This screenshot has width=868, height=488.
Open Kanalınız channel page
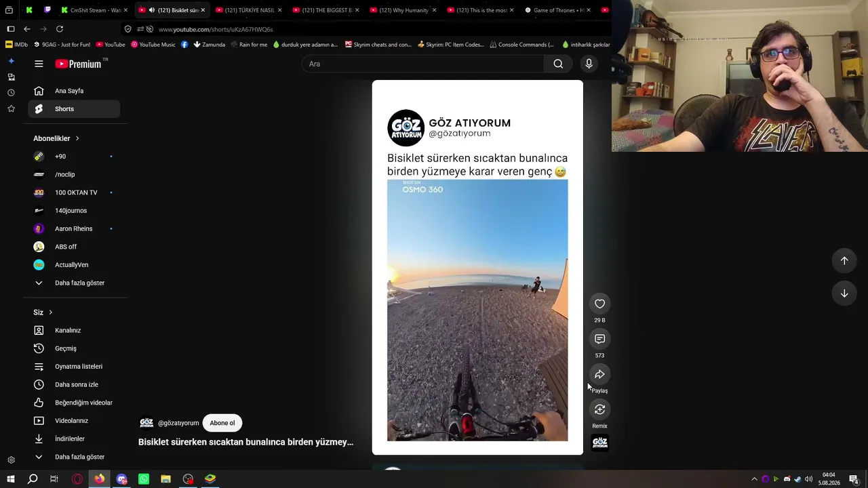point(73,331)
